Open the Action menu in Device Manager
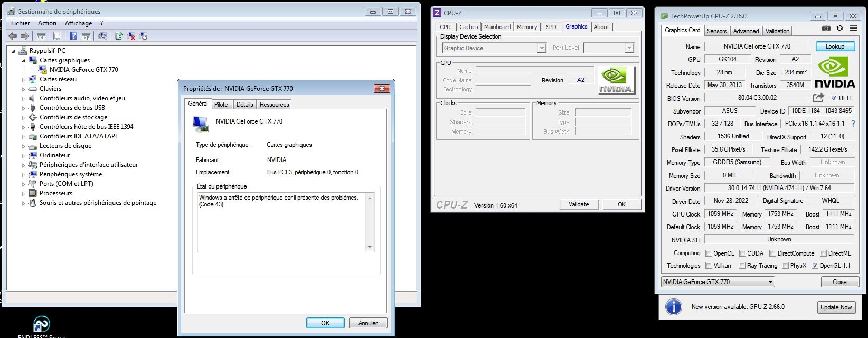868x338 pixels. (47, 23)
